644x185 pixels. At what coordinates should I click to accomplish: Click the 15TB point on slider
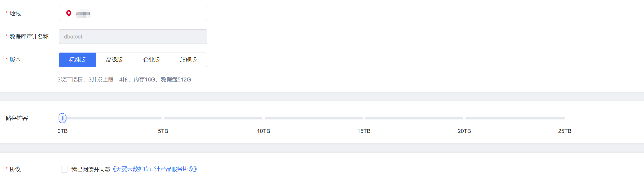(364, 118)
